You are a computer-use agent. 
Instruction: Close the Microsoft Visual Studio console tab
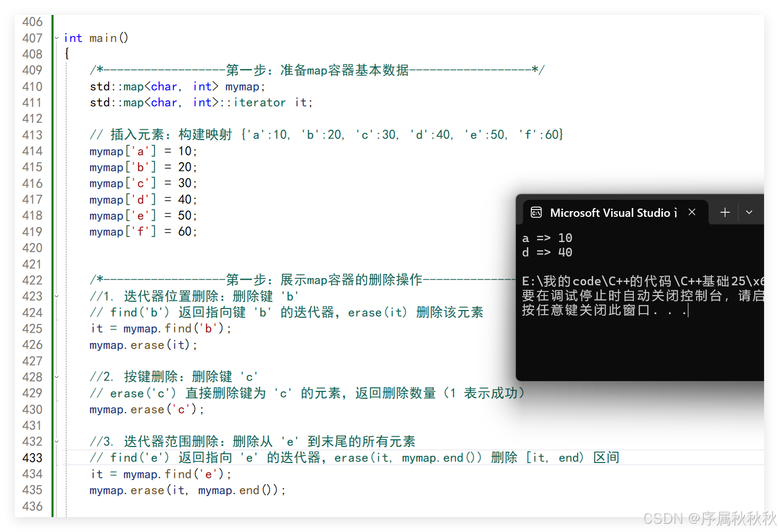pyautogui.click(x=692, y=212)
